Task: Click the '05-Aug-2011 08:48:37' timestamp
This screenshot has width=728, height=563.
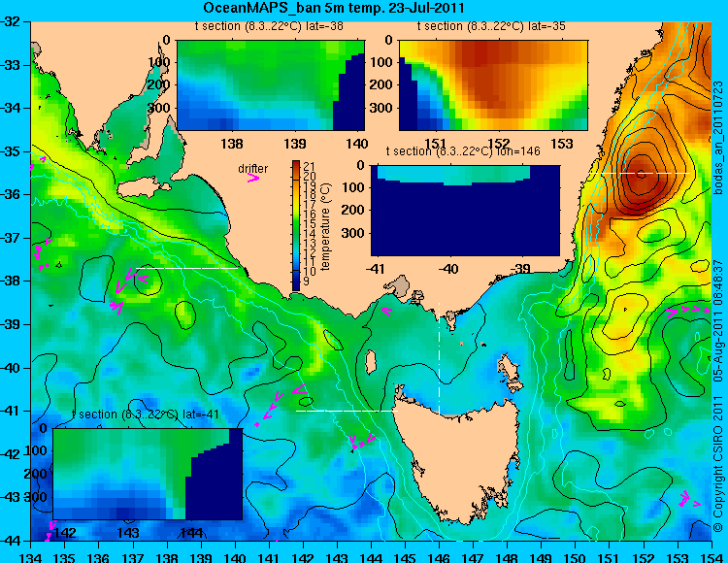Action: pos(718,321)
